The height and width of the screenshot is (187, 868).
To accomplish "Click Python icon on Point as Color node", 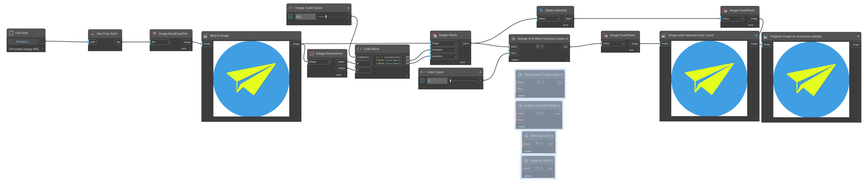I will tap(527, 136).
